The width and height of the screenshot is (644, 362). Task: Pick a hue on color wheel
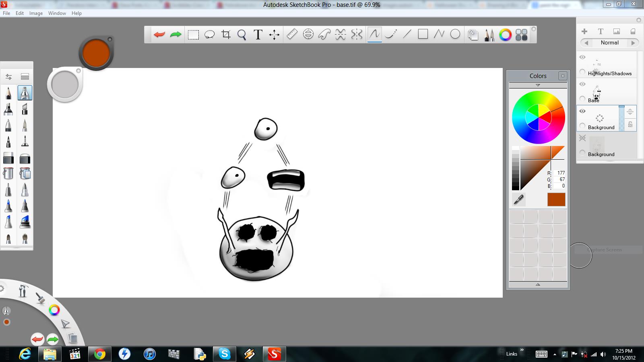pyautogui.click(x=538, y=117)
